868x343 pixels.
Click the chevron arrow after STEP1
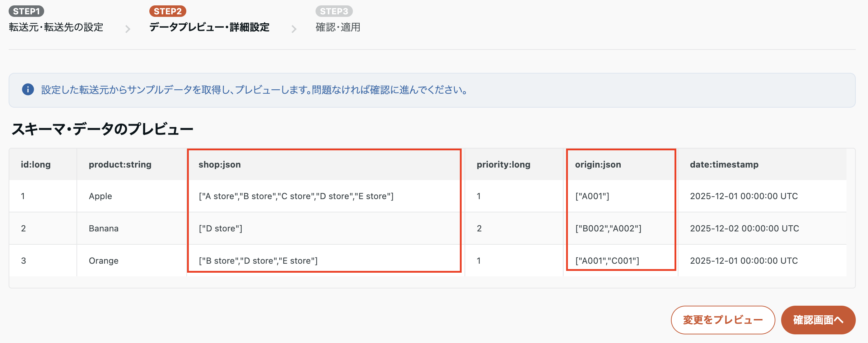(x=127, y=29)
